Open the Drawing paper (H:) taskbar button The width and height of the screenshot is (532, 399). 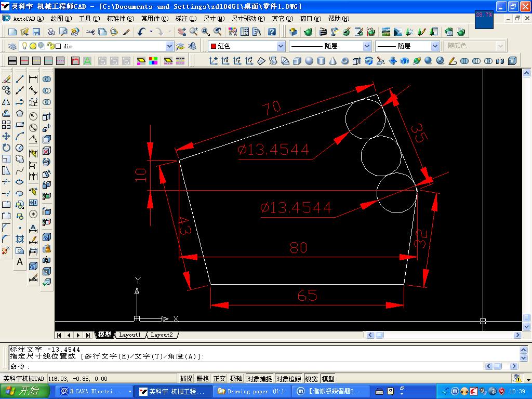tap(251, 391)
